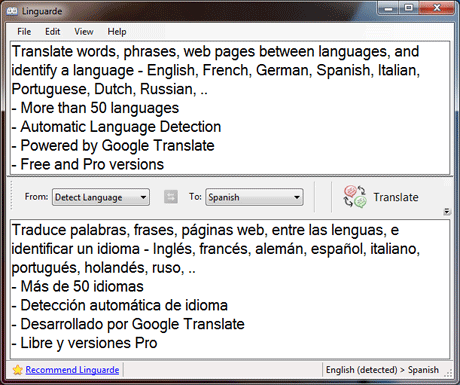This screenshot has height=385, width=460.
Task: Click inside the Spanish translation output box
Action: tap(230, 289)
